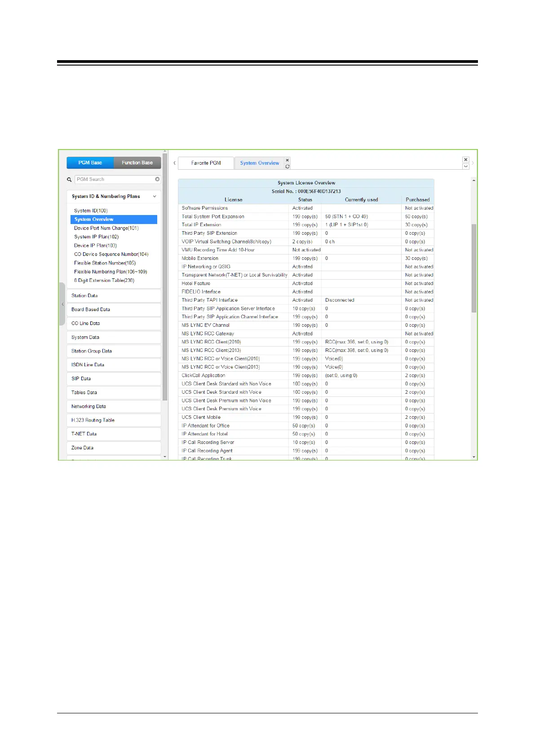Viewport: 535px width, 756px height.
Task: Expand the CO Line Data section
Action: tap(114, 323)
